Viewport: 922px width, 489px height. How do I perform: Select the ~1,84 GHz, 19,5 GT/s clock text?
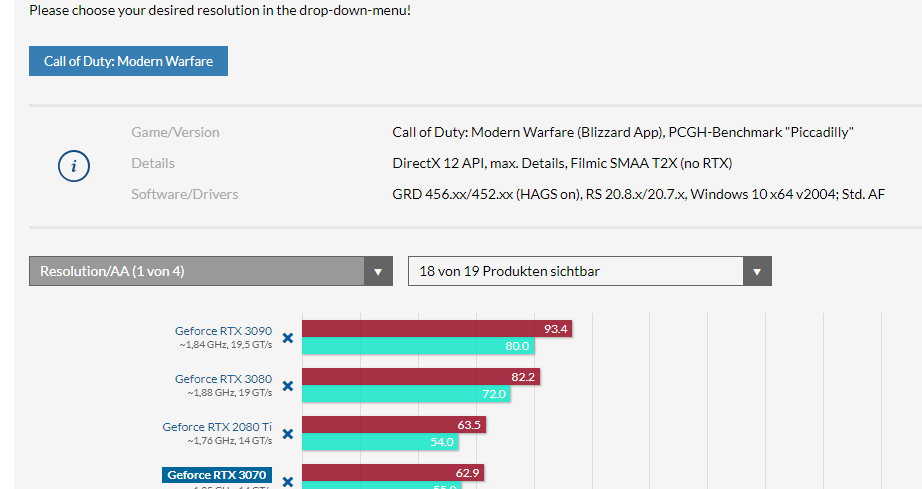[x=226, y=345]
